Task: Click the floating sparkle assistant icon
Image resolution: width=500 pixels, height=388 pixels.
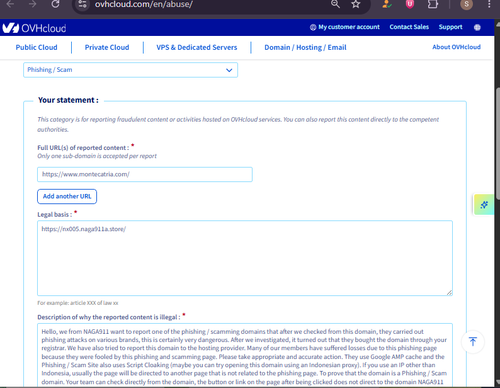Action: click(484, 204)
